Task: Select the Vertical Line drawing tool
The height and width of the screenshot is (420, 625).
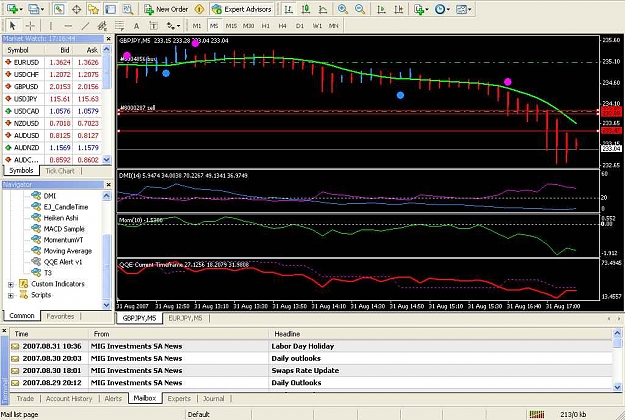Action: tap(51, 26)
